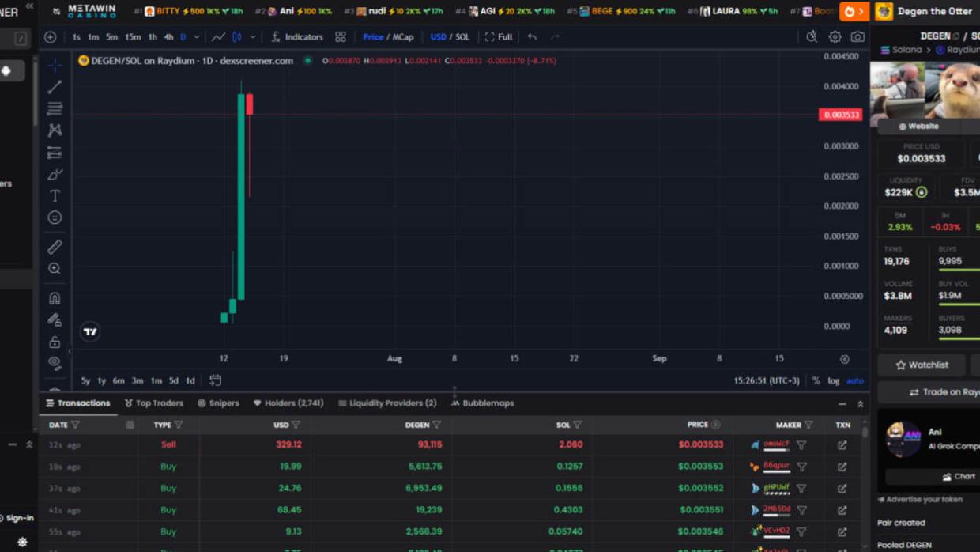Open the MAKER column filter
The image size is (980, 552).
point(808,425)
